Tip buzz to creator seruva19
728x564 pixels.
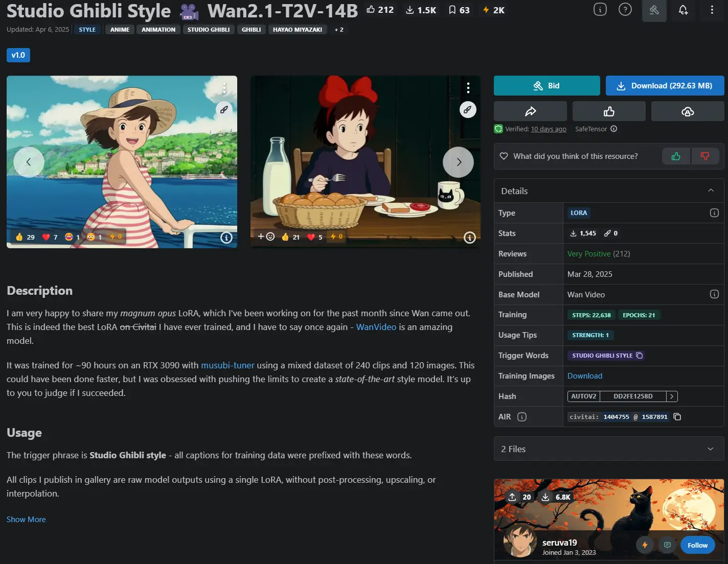(645, 545)
